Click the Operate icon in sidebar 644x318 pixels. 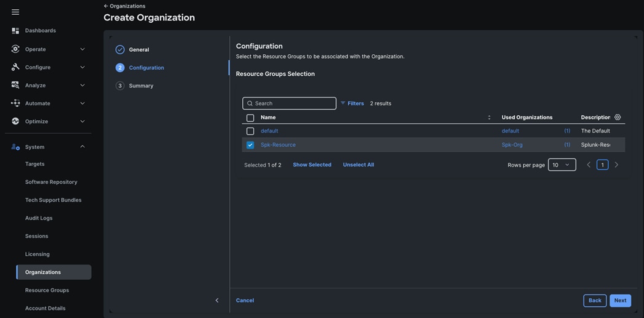pyautogui.click(x=15, y=49)
